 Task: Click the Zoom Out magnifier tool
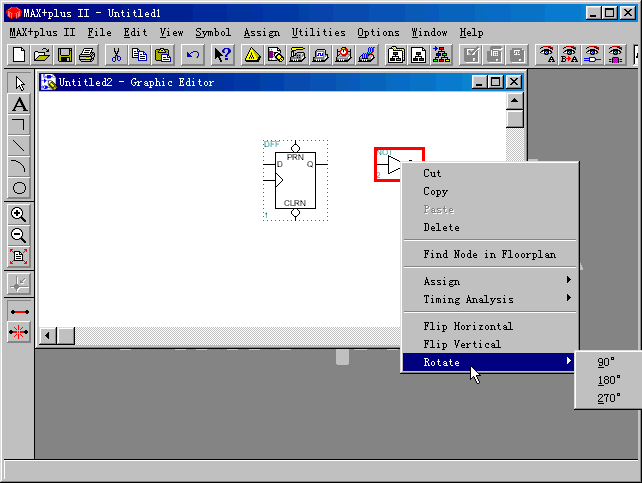tap(18, 236)
